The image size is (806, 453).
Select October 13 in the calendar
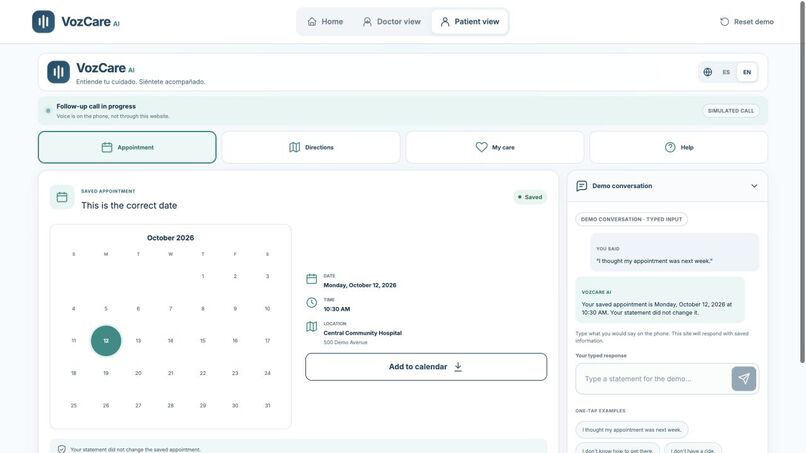point(138,340)
